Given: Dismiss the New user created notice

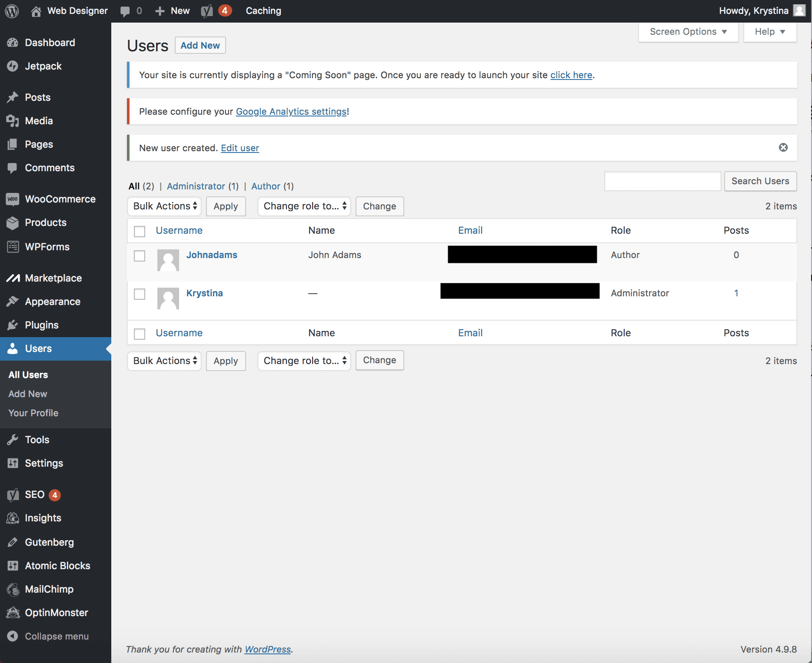Looking at the screenshot, I should pos(783,148).
